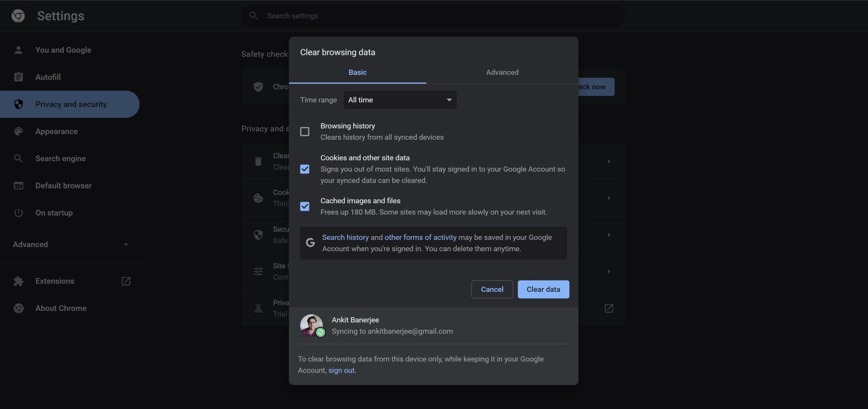Click the Extensions puzzle piece icon
This screenshot has height=409, width=868.
click(x=19, y=281)
